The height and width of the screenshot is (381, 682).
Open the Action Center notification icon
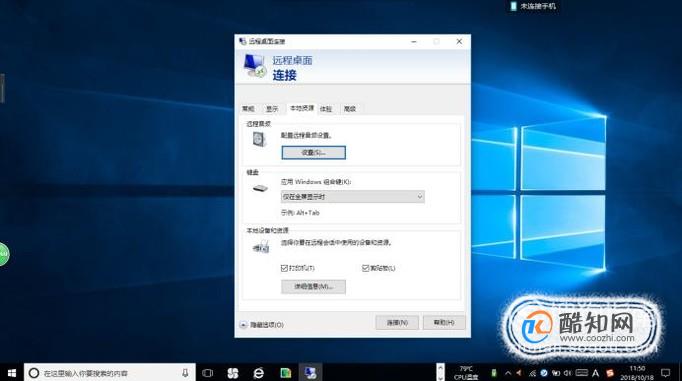click(x=665, y=373)
